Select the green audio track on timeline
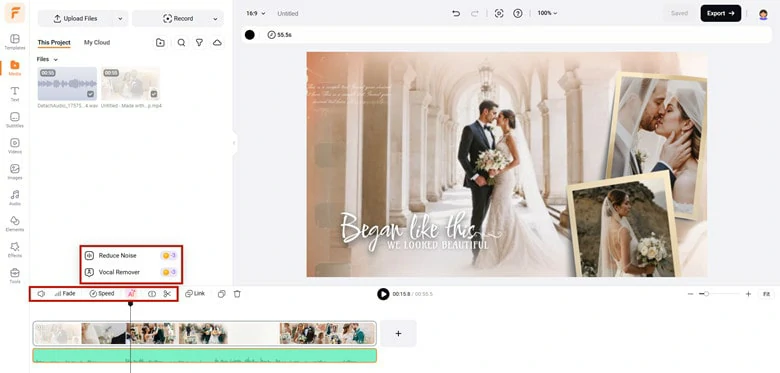Image resolution: width=780 pixels, height=373 pixels. [204, 356]
